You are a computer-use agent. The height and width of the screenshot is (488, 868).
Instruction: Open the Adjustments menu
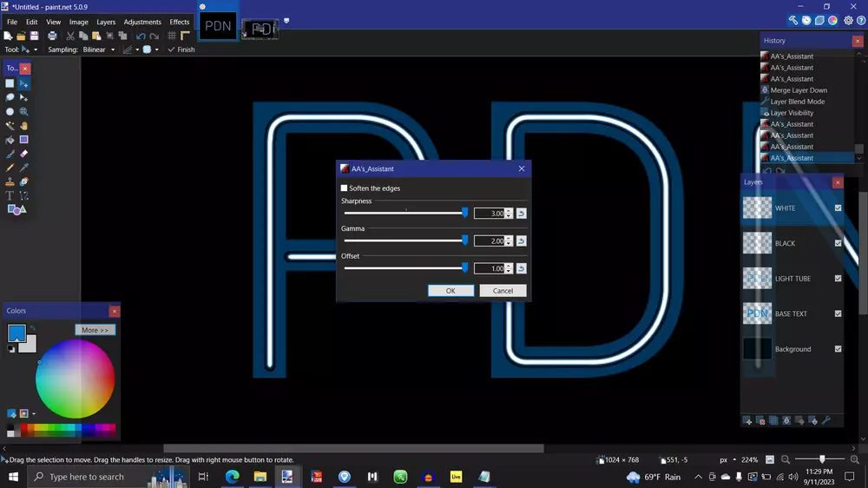pos(142,22)
